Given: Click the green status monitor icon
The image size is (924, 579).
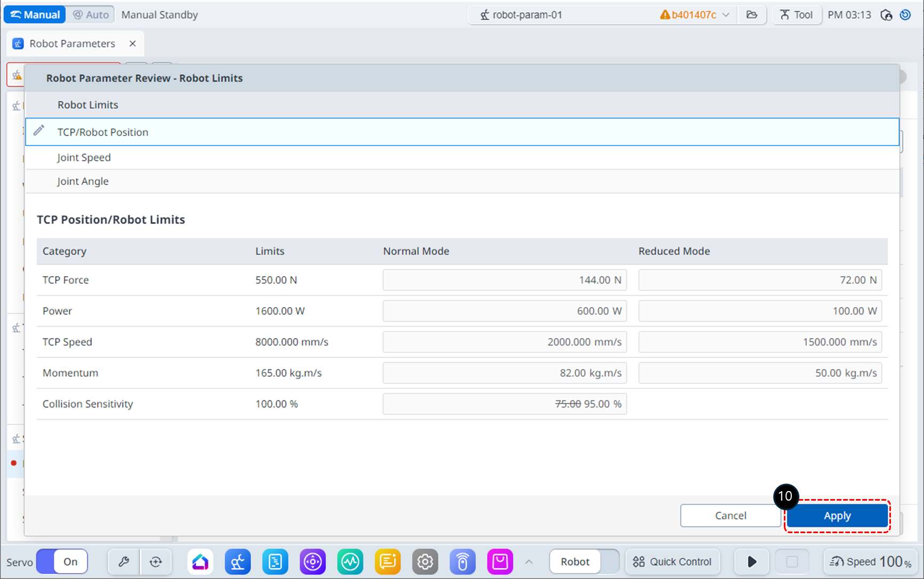Looking at the screenshot, I should click(350, 561).
